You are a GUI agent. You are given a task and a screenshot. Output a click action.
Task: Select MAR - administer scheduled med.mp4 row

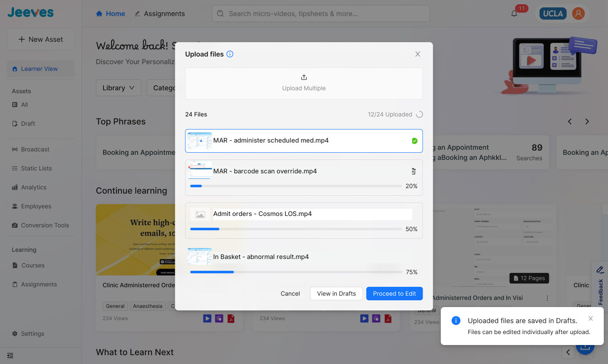304,141
